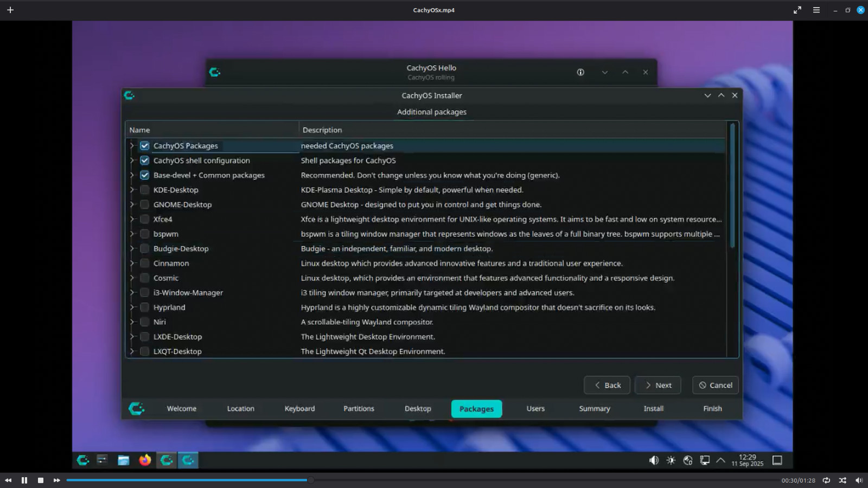Open the terminal icon in the taskbar
Screen dimensions: 868x488
click(103, 460)
